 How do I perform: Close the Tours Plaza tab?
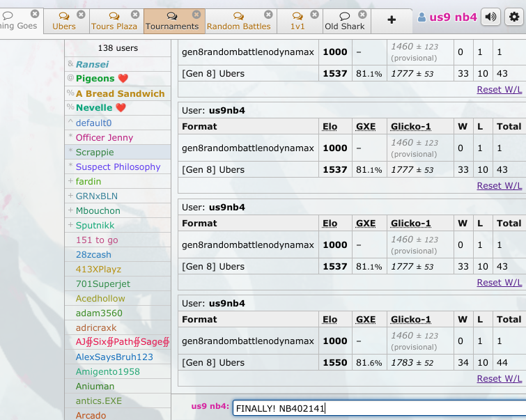pos(135,15)
